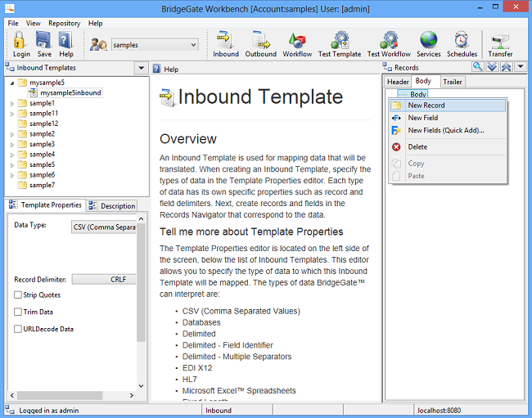
Task: Select the Template Properties tab
Action: coord(46,205)
